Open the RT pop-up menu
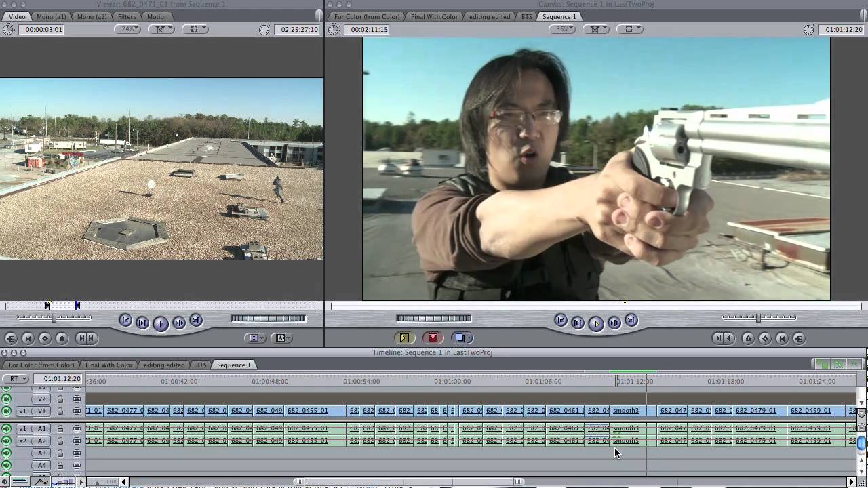Screen dimensions: 868x488 [x=14, y=379]
